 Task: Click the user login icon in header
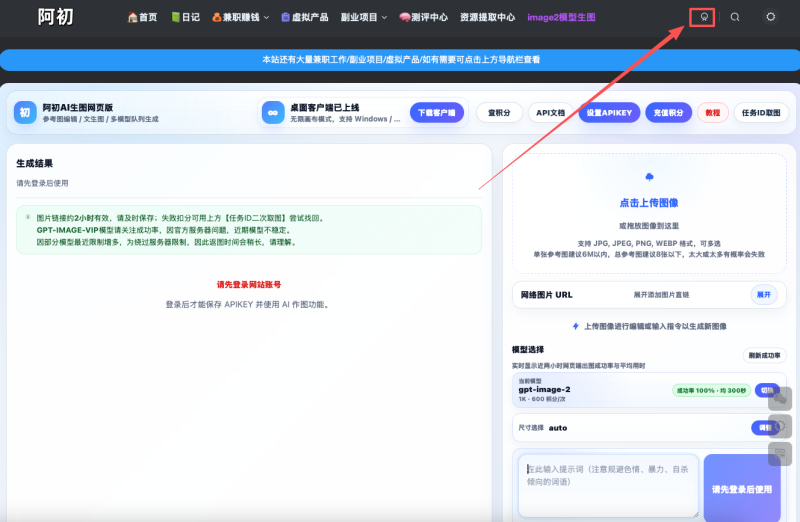704,17
